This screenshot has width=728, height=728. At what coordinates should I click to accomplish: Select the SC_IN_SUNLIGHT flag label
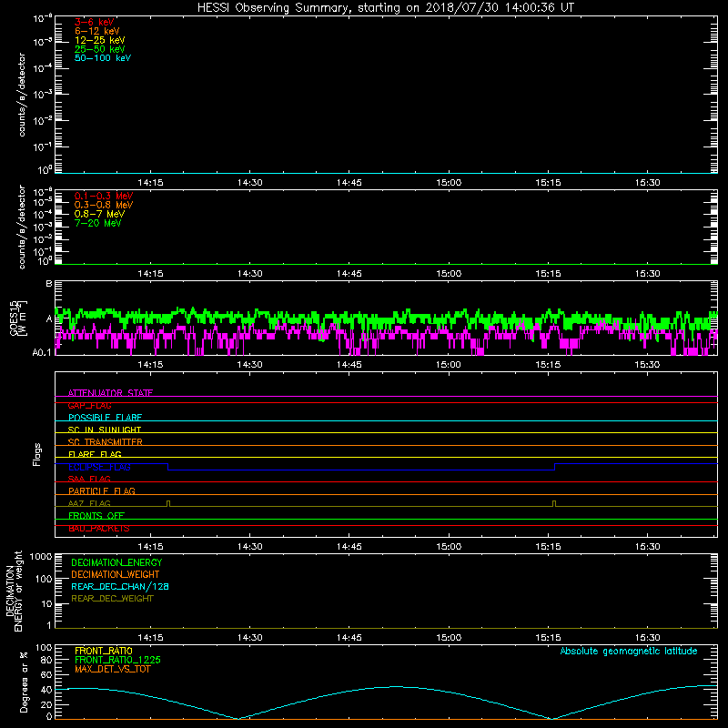[105, 430]
